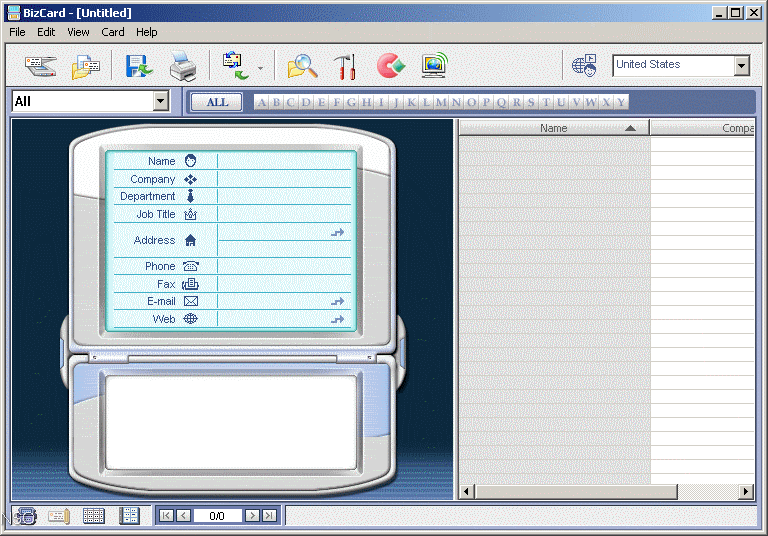
Task: Click the red circular logo icon
Action: pyautogui.click(x=390, y=66)
